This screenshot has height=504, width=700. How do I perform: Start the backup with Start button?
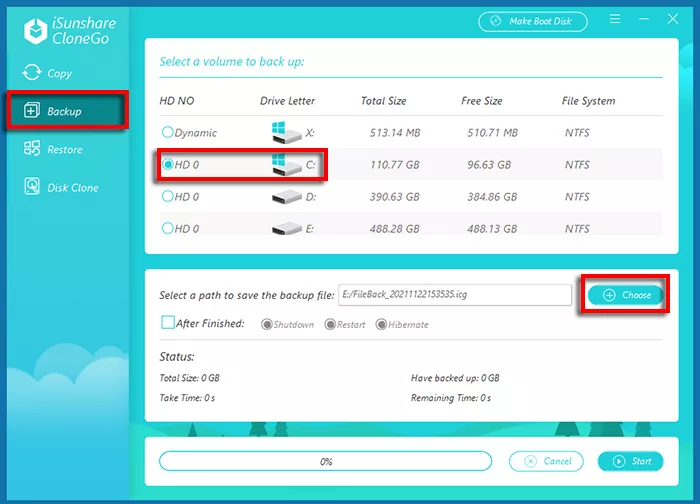630,461
